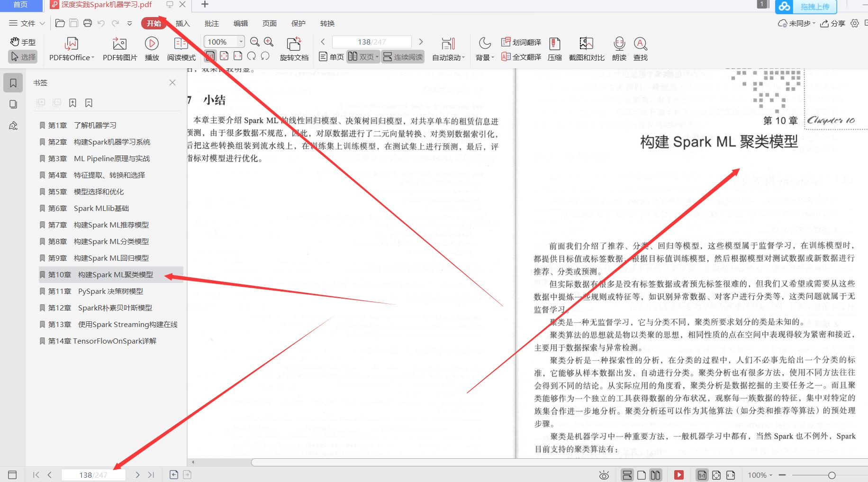This screenshot has width=868, height=482.
Task: Click the status bar play button
Action: 679,475
